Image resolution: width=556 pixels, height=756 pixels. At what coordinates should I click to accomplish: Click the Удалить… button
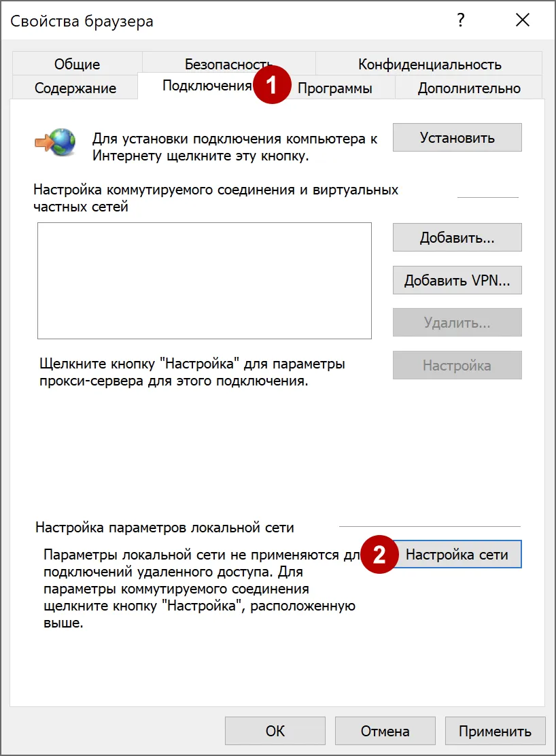tap(457, 322)
